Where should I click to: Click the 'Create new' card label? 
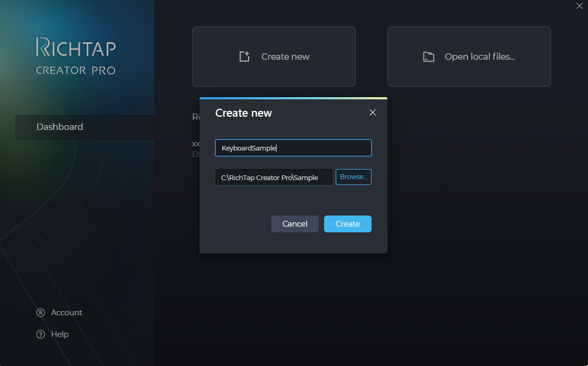(x=286, y=57)
